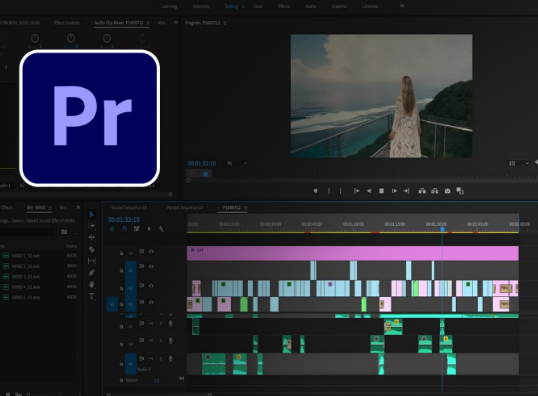This screenshot has width=538, height=396.
Task: Mute the A3 audio track
Action: click(151, 324)
